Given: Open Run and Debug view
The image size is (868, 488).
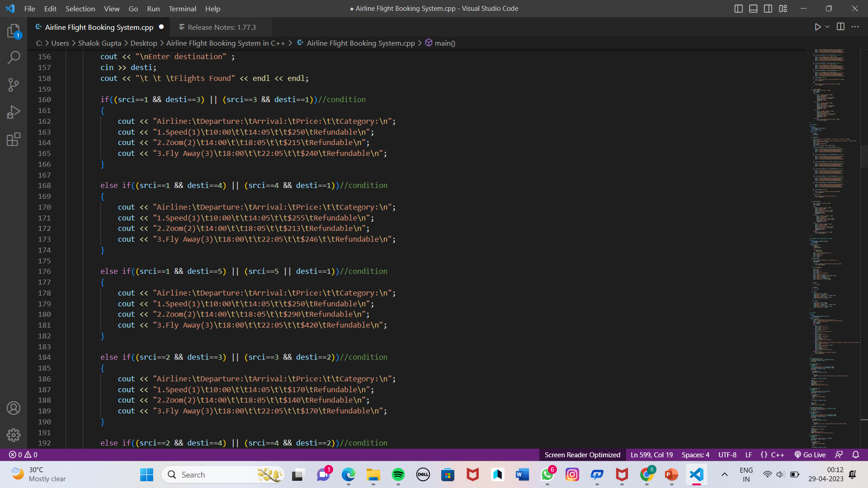Looking at the screenshot, I should click(14, 112).
